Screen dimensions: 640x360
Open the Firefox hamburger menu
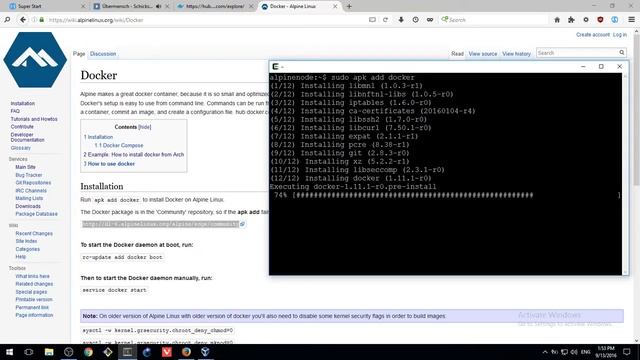click(x=631, y=20)
